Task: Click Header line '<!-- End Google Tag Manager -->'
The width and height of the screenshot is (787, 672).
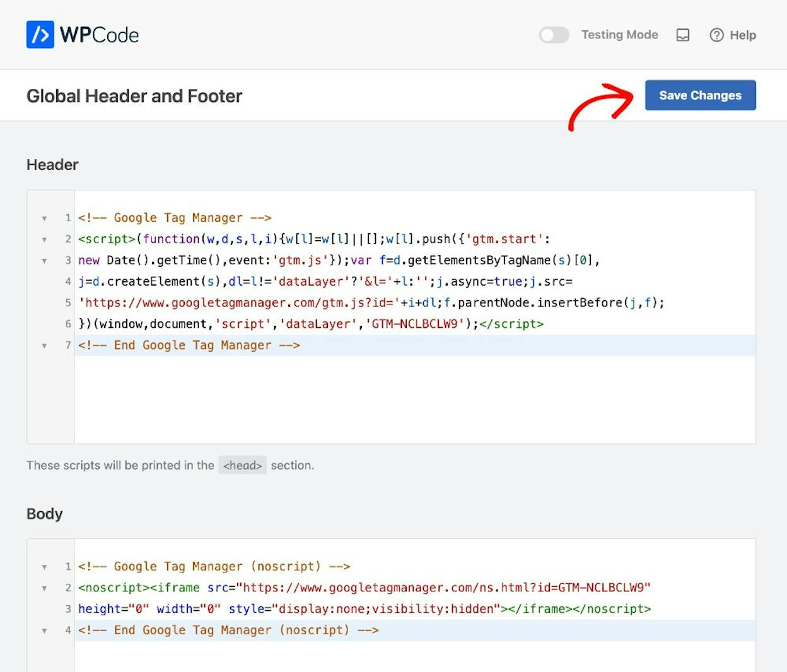Action: [189, 345]
